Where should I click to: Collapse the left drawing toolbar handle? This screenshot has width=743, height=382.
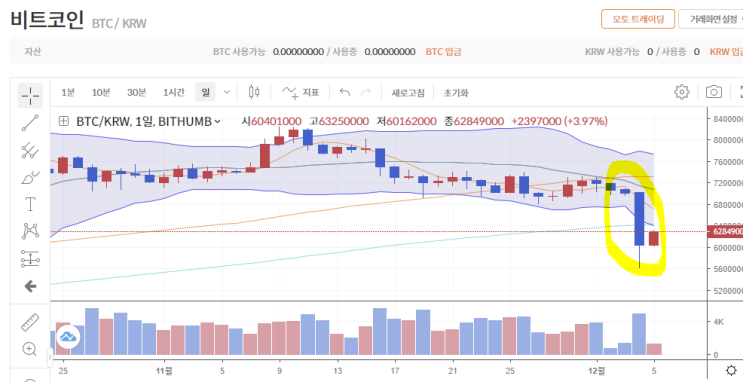(x=50, y=358)
